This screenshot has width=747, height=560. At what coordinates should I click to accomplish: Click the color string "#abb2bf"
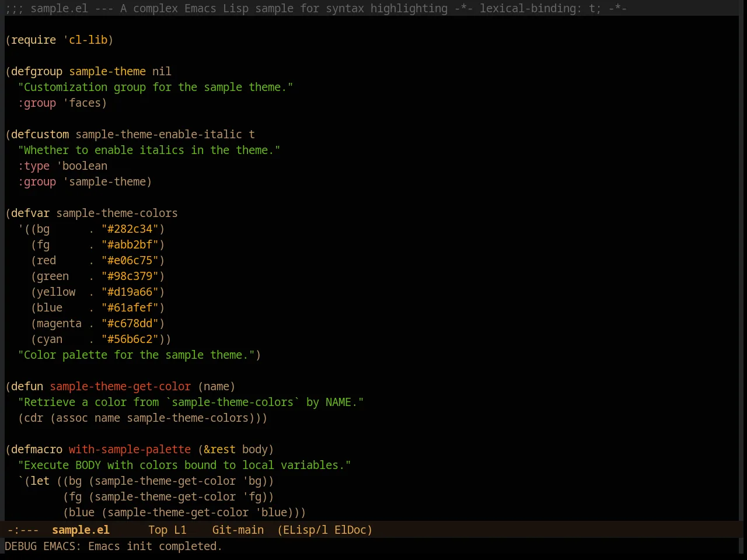(x=130, y=244)
